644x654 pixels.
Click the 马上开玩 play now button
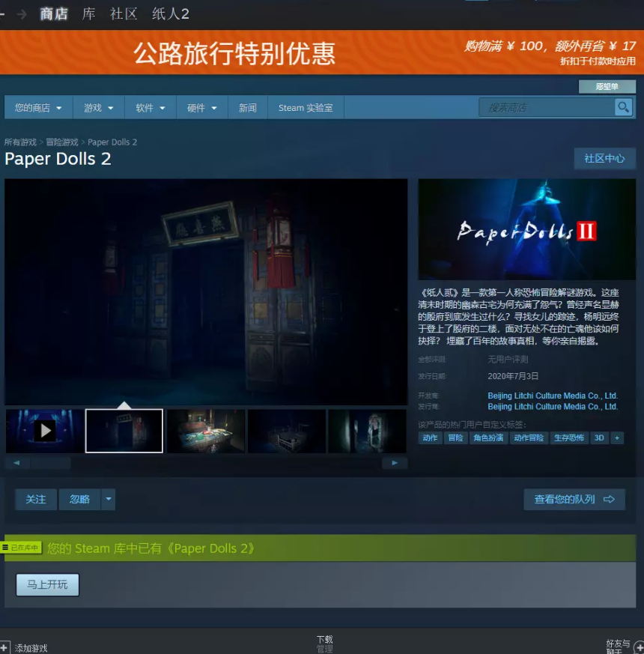(47, 585)
